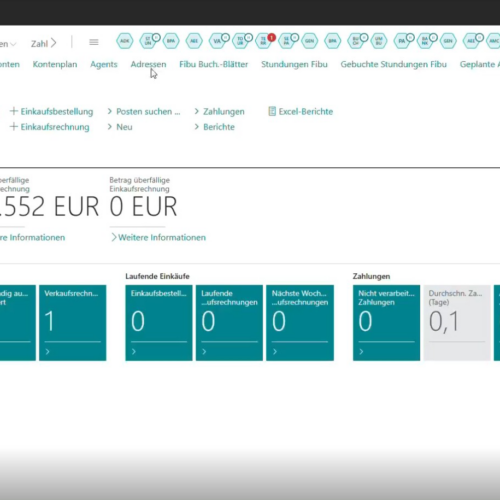The image size is (500, 500).
Task: Open the Durchschn. Za... (Tage) tile
Action: (457, 323)
